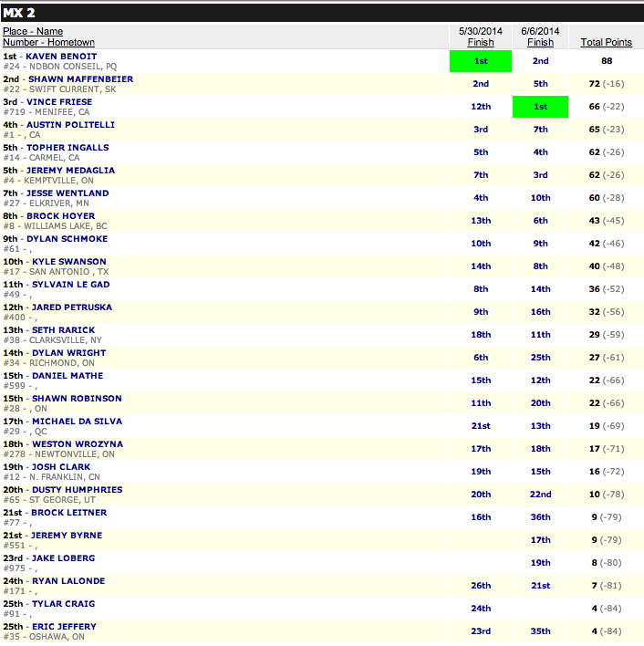Image resolution: width=644 pixels, height=646 pixels.
Task: Click the MX 2 section title bar
Action: (321, 12)
